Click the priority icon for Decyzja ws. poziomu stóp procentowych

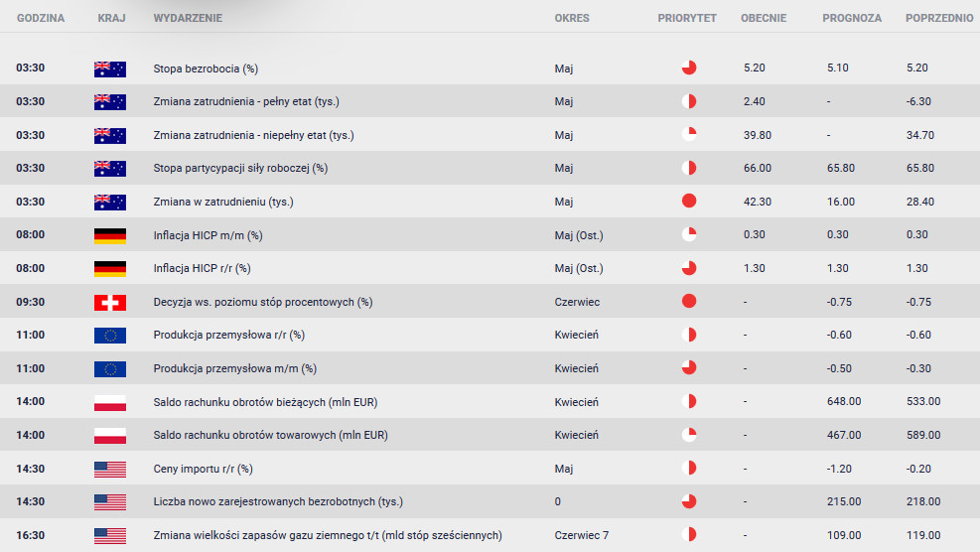pyautogui.click(x=689, y=302)
